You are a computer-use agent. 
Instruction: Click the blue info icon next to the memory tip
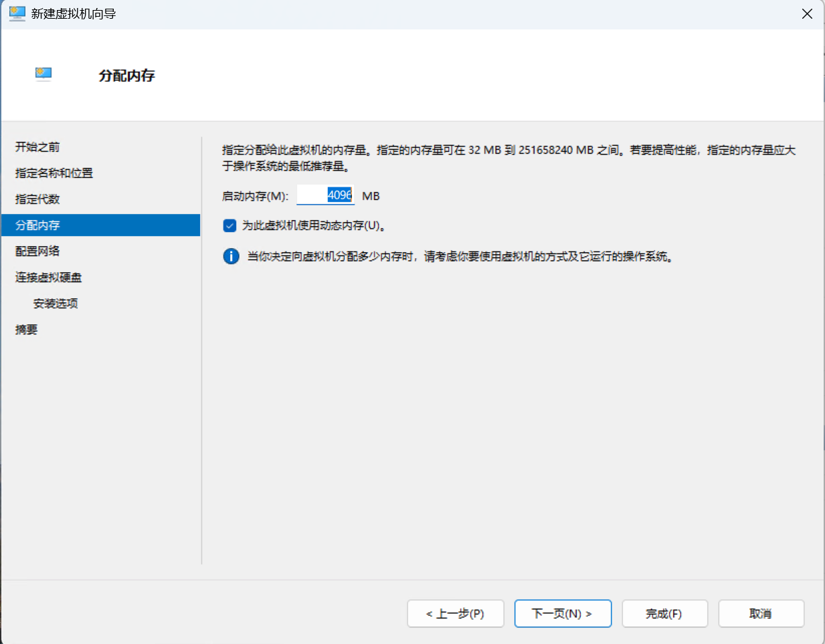[x=231, y=257]
